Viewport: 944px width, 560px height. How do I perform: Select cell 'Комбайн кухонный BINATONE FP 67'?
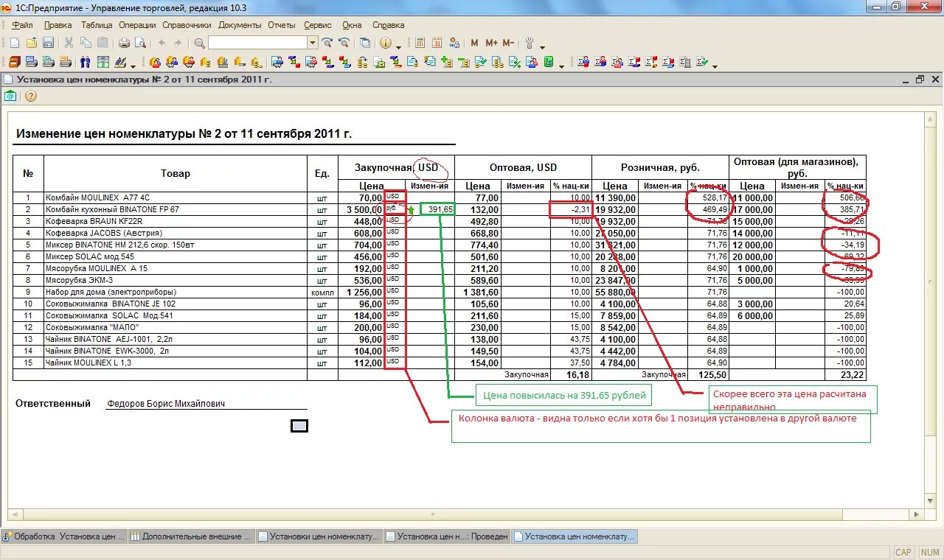175,209
